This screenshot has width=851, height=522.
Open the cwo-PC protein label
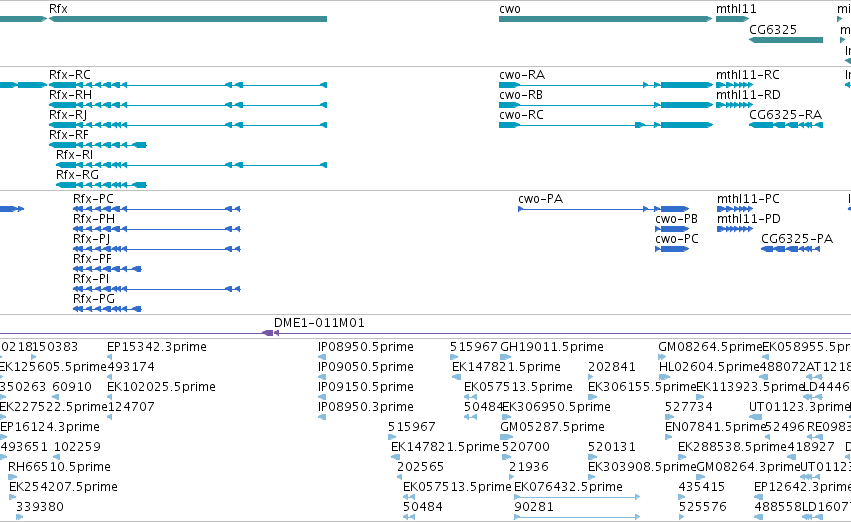[677, 239]
